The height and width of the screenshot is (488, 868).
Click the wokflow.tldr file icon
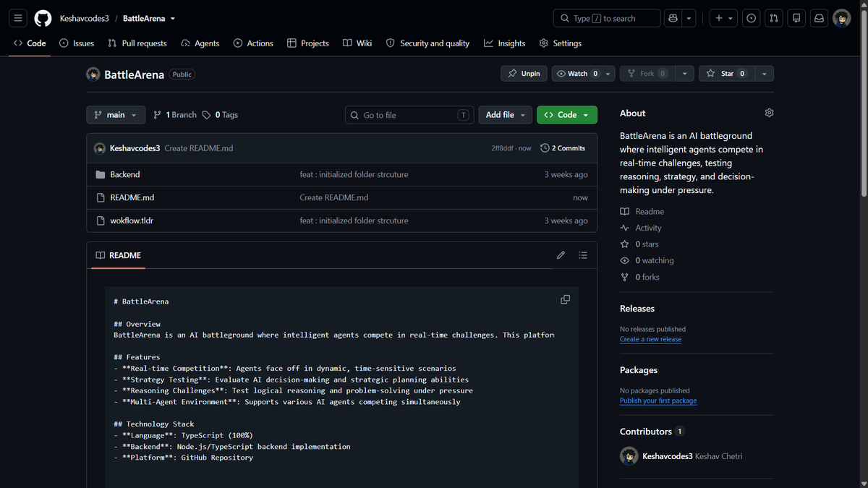101,221
